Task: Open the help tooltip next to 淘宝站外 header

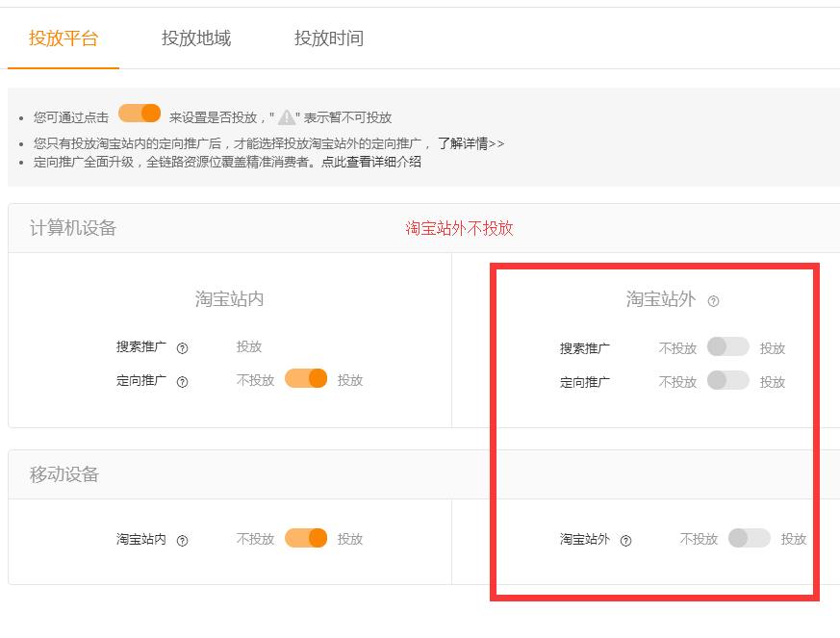Action: pyautogui.click(x=713, y=300)
